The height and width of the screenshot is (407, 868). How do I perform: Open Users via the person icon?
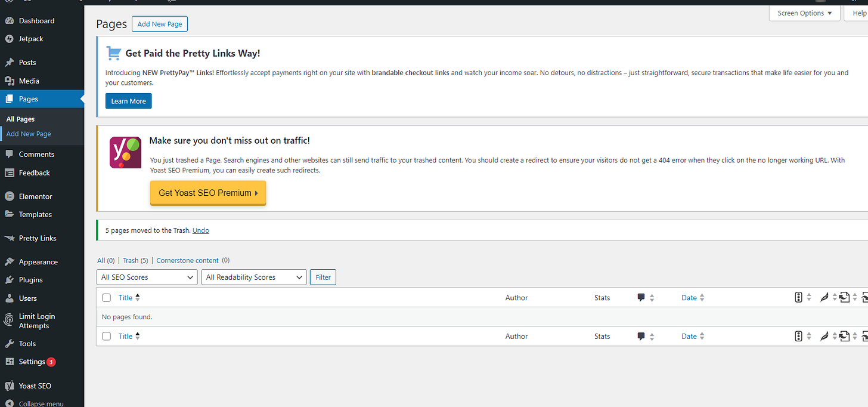pyautogui.click(x=9, y=298)
